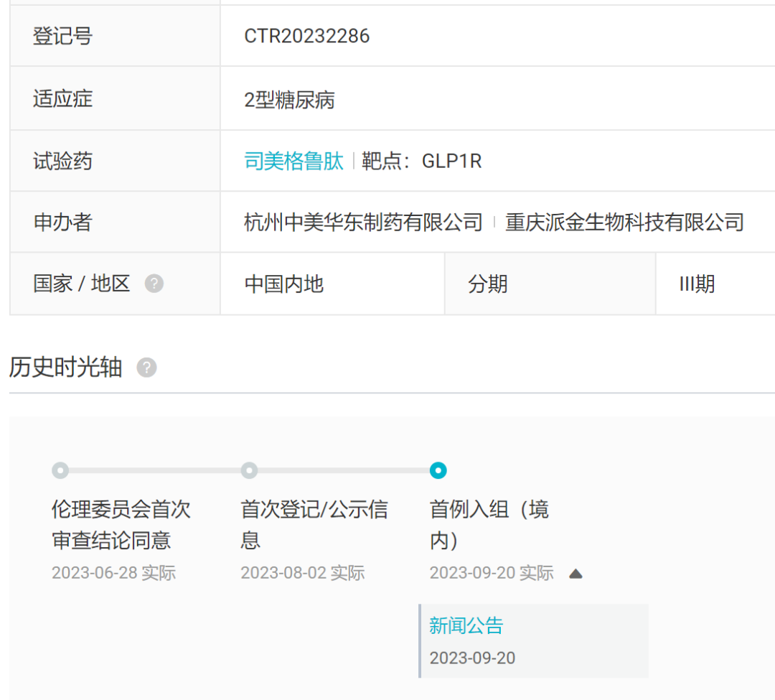775x700 pixels.
Task: Open the 新闻公告 link
Action: 466,625
